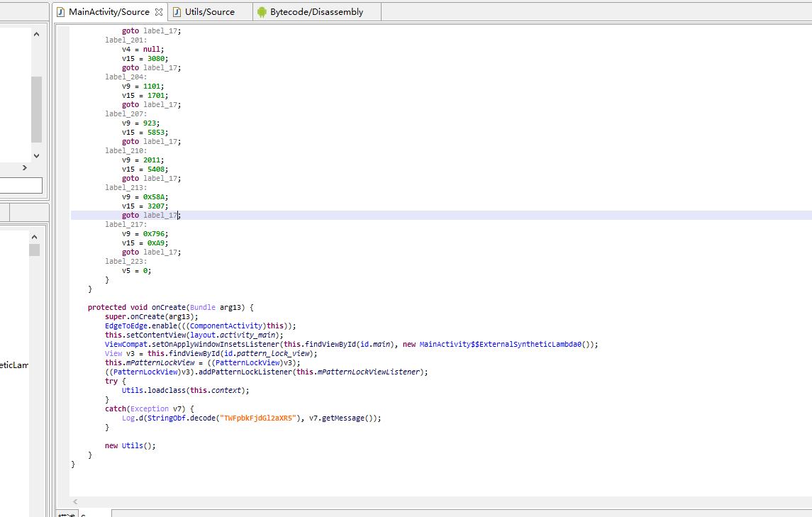Click the upper-left panel vertical scrollbar thumb

(36, 109)
